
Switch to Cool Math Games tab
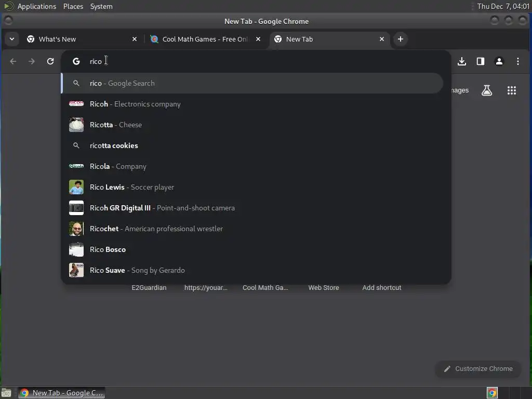click(205, 39)
